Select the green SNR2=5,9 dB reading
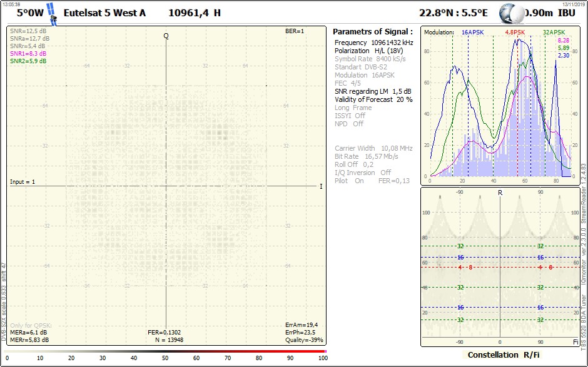Viewport: 588px width, 367px height. coord(28,61)
